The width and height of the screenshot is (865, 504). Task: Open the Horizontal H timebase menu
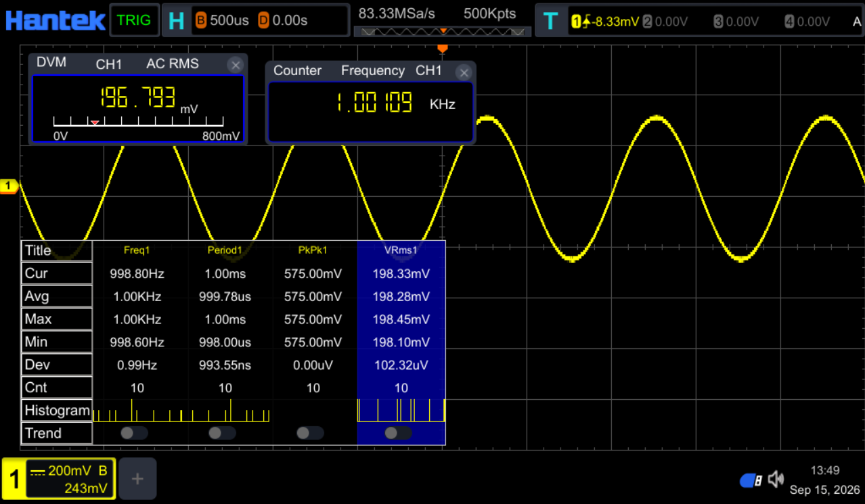pyautogui.click(x=176, y=21)
